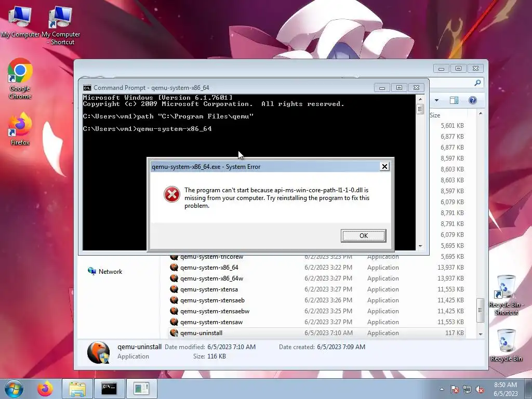Show hidden system tray icons
The width and height of the screenshot is (532, 399).
pyautogui.click(x=442, y=390)
